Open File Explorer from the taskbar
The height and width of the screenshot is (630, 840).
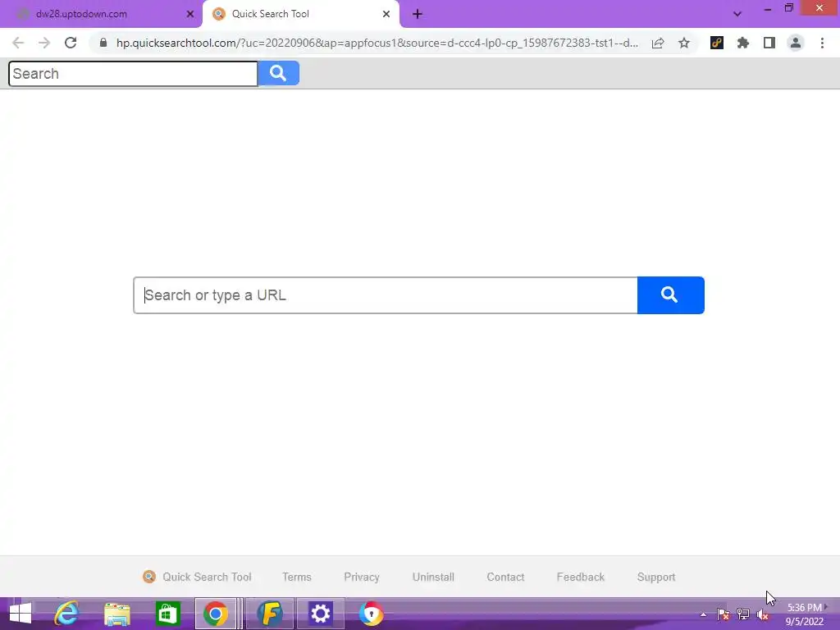tap(116, 614)
